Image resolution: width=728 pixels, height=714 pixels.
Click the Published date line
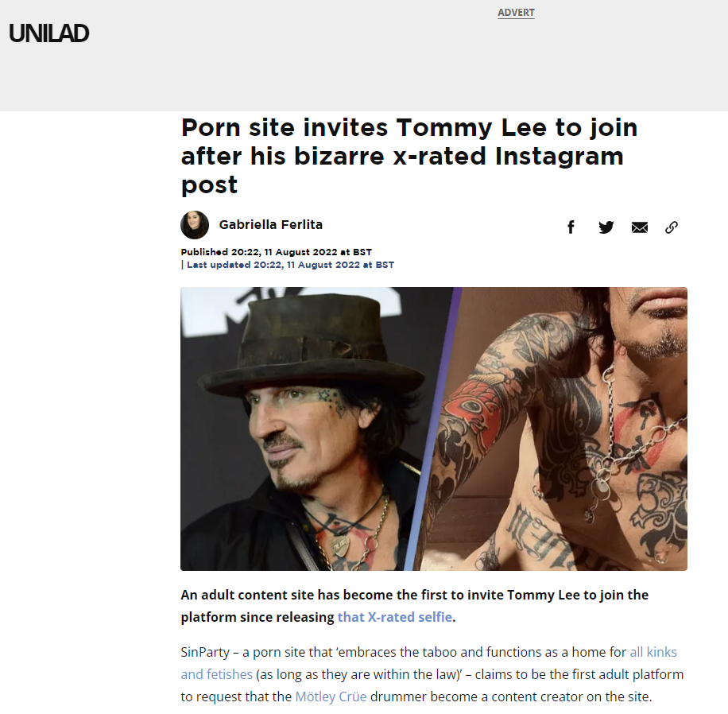pyautogui.click(x=277, y=252)
